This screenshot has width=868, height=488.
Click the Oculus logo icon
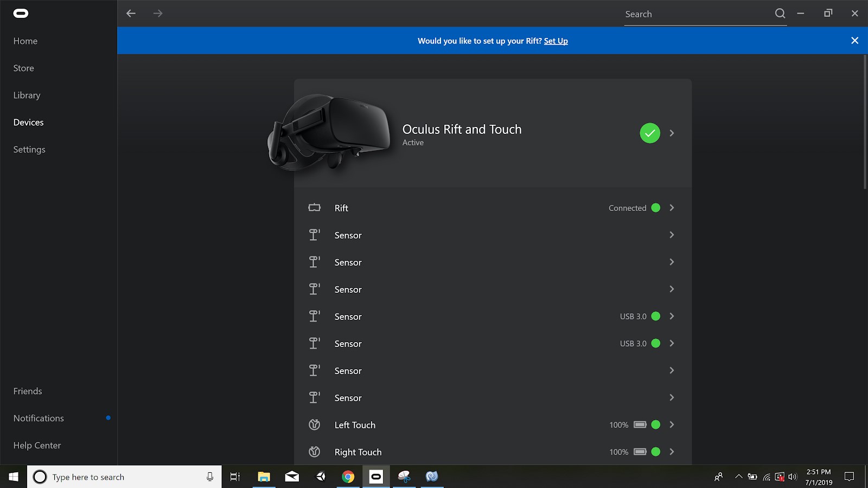tap(21, 14)
